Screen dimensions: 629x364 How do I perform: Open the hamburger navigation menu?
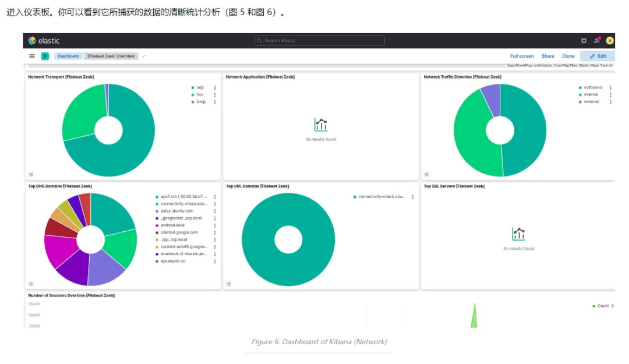[32, 56]
